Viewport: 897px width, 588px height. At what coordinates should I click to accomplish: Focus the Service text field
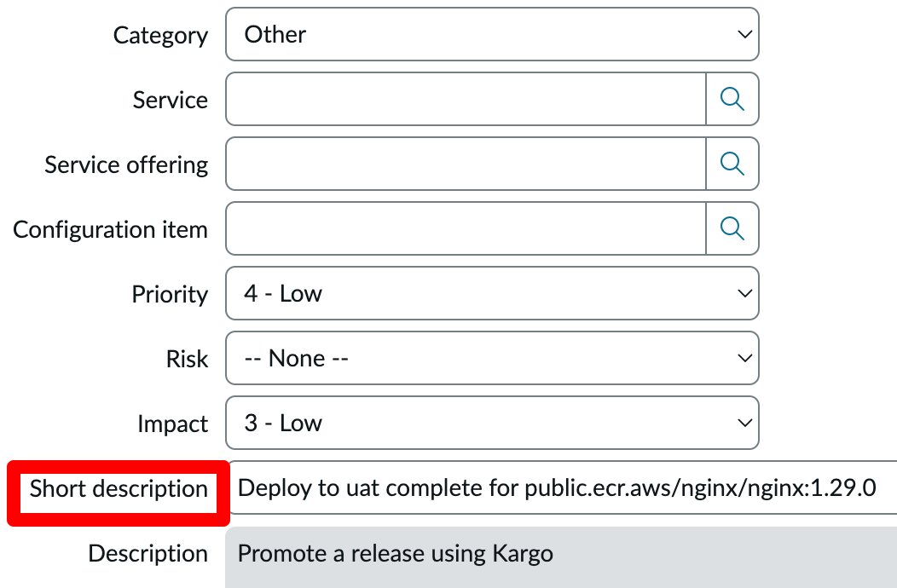click(466, 99)
